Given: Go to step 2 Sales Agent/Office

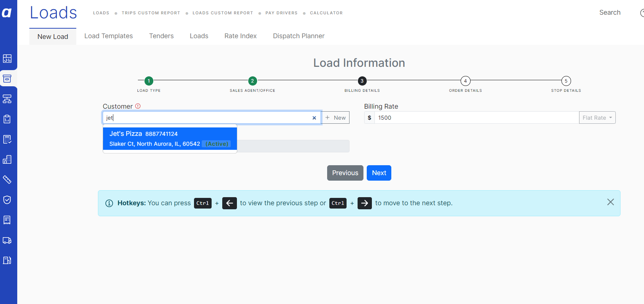Looking at the screenshot, I should [x=252, y=81].
